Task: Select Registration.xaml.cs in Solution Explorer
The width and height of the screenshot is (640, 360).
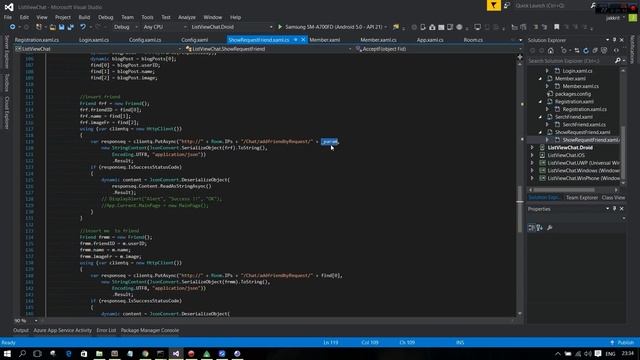Action: pyautogui.click(x=584, y=109)
